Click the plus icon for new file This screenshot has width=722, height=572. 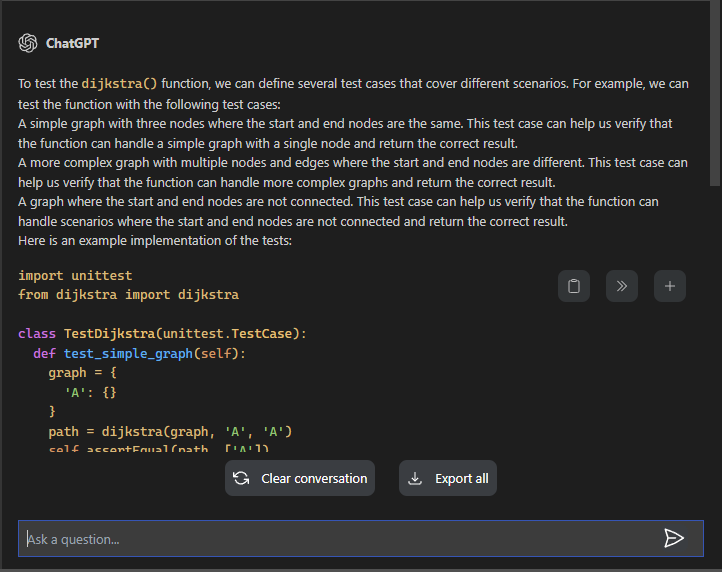pos(670,286)
